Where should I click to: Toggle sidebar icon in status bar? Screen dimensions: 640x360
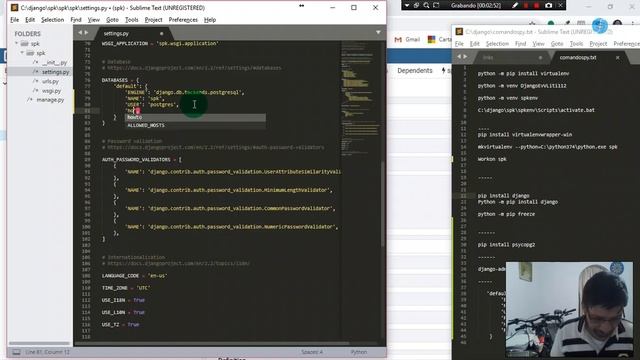(16, 352)
